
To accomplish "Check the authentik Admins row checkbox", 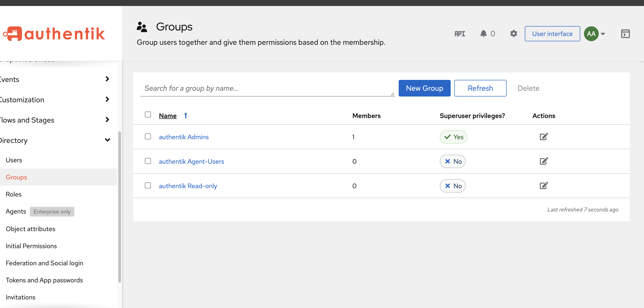I will point(148,137).
